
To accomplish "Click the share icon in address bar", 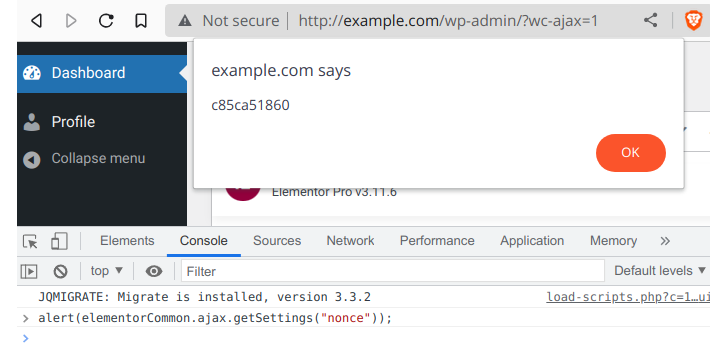I will (x=650, y=20).
